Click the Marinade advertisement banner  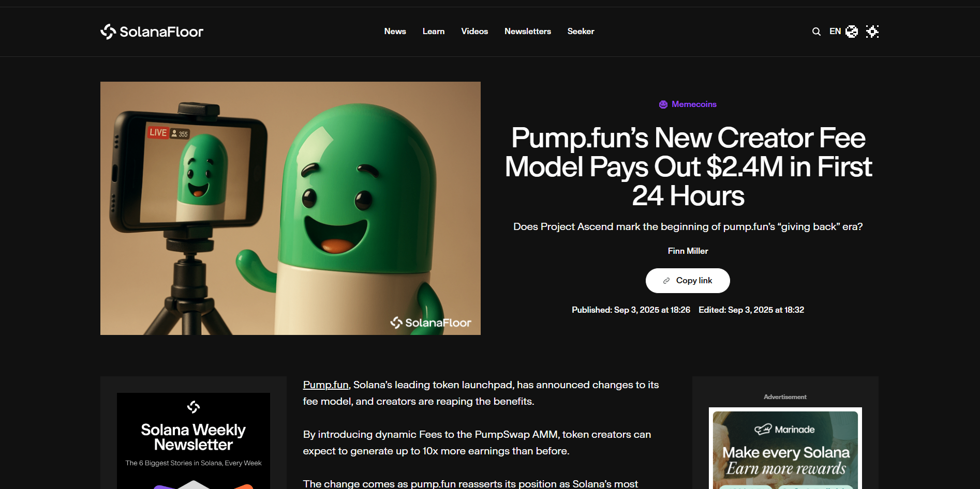pyautogui.click(x=785, y=450)
